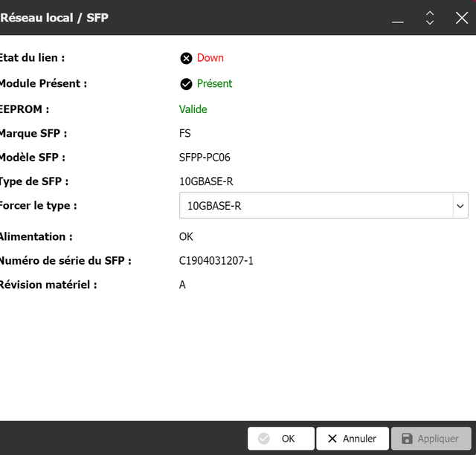Select the SFPP-PC06 model value
476x455 pixels.
(x=205, y=157)
